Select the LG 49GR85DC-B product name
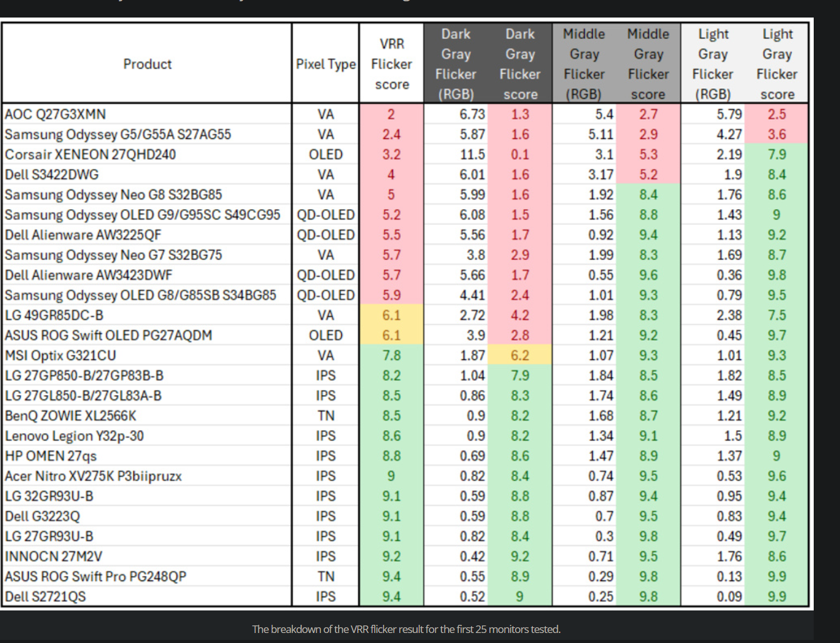The height and width of the screenshot is (643, 840). pyautogui.click(x=54, y=316)
